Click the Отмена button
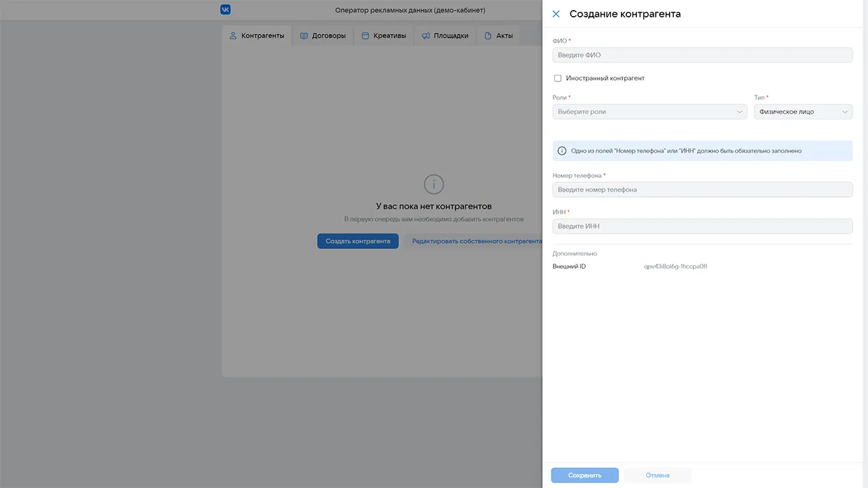 [657, 475]
